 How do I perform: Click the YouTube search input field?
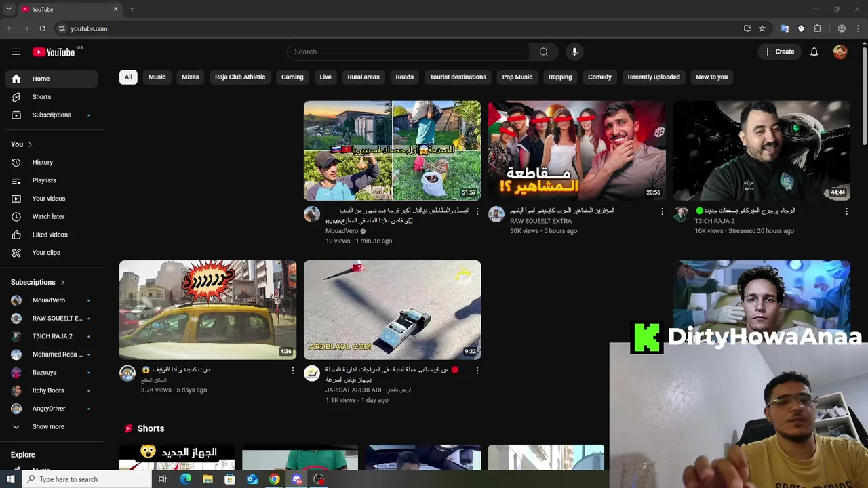coord(409,52)
